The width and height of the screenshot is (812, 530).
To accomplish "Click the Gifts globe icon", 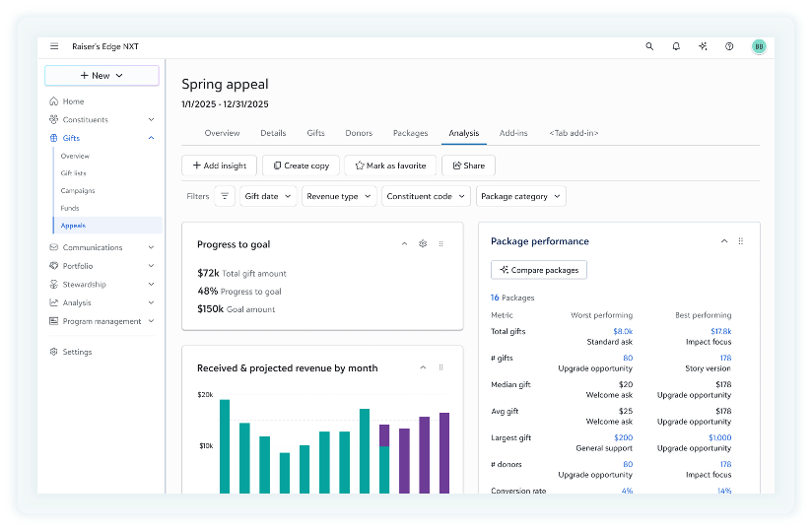I will [x=54, y=138].
